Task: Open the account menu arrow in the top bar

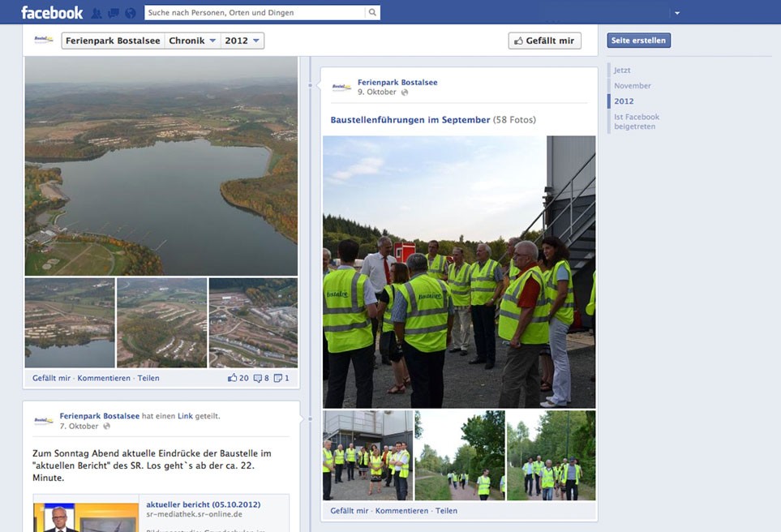Action: pyautogui.click(x=677, y=13)
